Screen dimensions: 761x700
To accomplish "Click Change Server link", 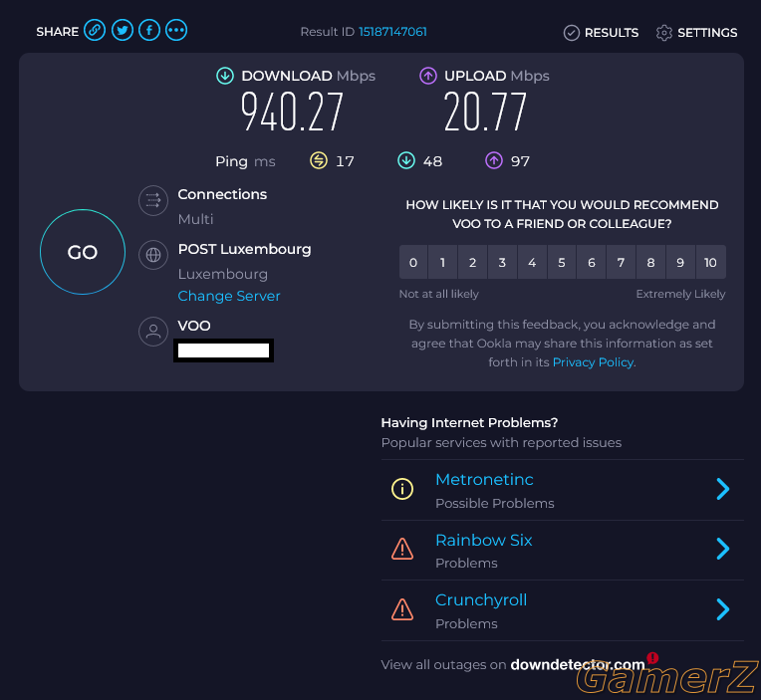I will [x=229, y=296].
